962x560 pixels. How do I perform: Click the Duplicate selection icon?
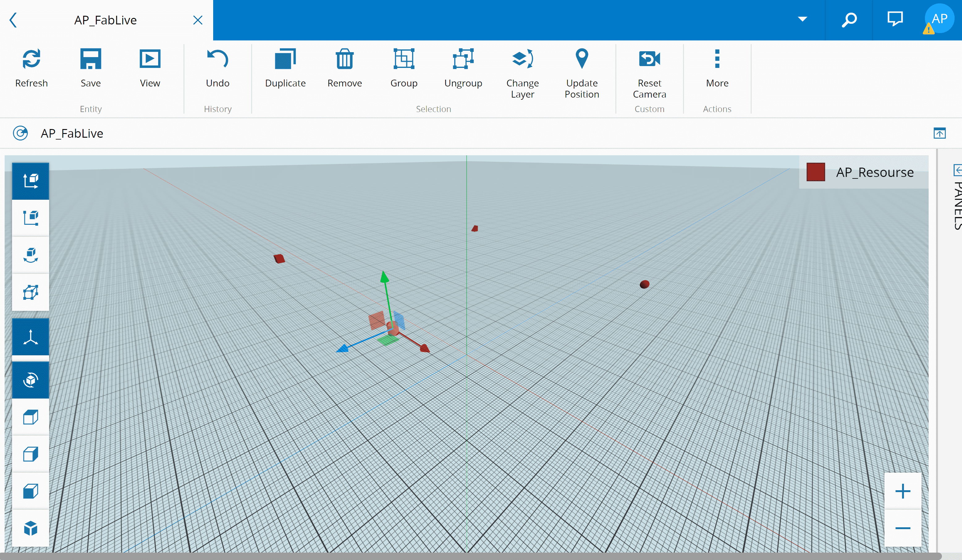[x=285, y=59]
